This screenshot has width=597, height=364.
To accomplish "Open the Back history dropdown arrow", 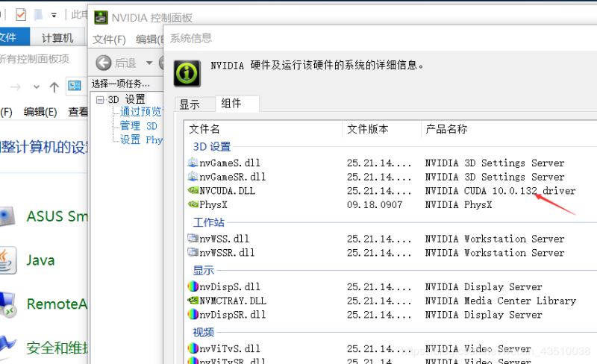I will (x=149, y=63).
